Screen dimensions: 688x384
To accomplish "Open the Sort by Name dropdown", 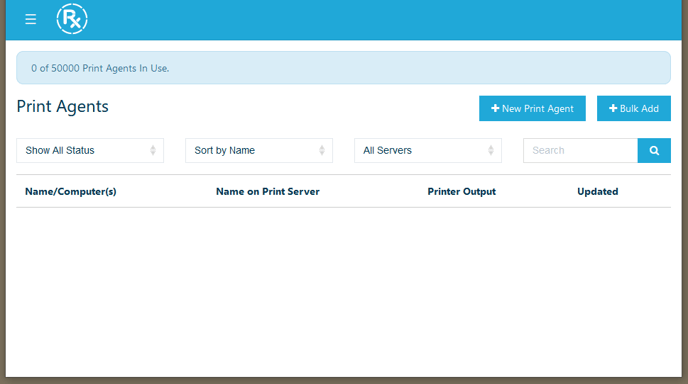I will click(259, 151).
